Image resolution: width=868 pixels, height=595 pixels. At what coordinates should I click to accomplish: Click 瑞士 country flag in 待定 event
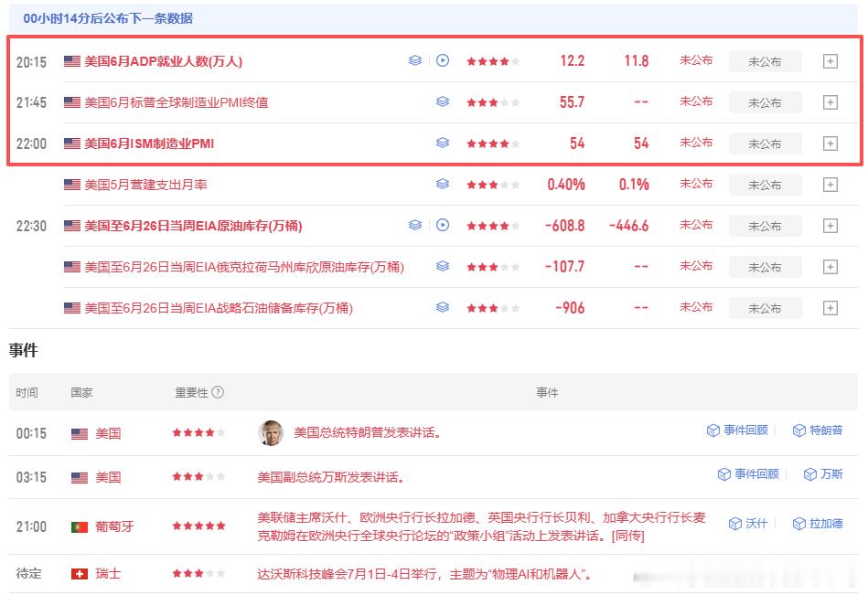(80, 574)
